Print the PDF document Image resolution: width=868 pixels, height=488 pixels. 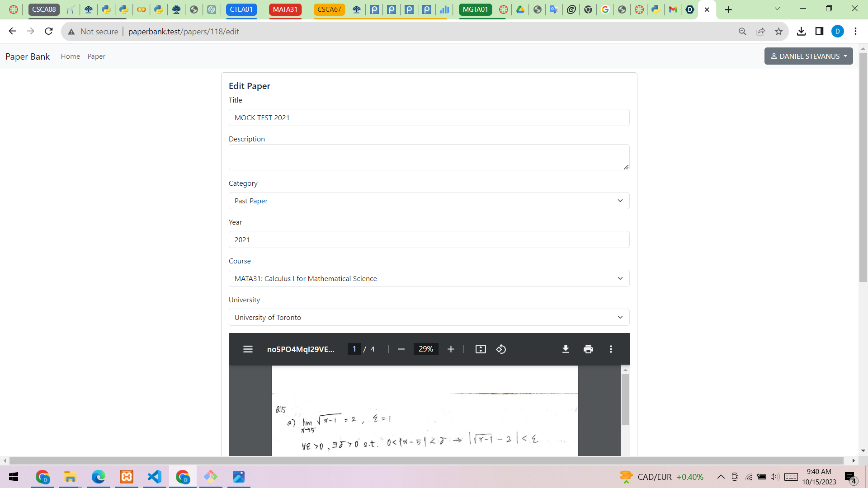point(588,349)
